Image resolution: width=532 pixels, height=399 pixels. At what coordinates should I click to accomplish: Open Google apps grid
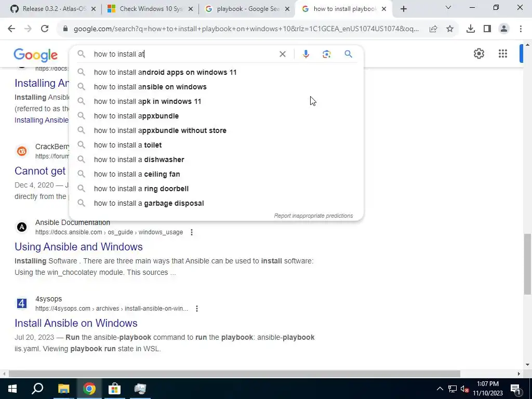tap(503, 54)
